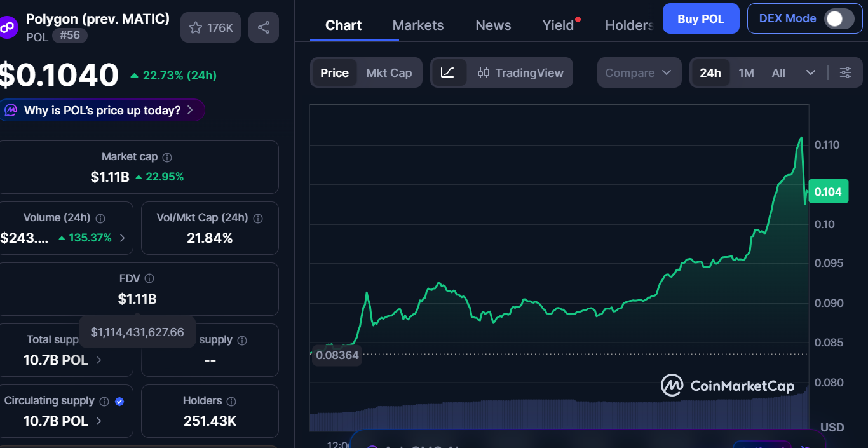Click the #56 rank badge
This screenshot has height=448, width=868.
tap(70, 35)
